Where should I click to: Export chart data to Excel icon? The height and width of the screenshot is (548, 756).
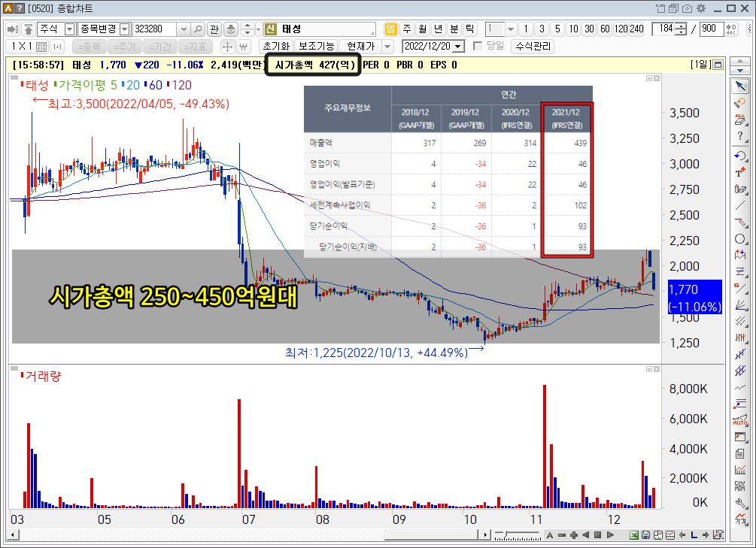[x=634, y=534]
